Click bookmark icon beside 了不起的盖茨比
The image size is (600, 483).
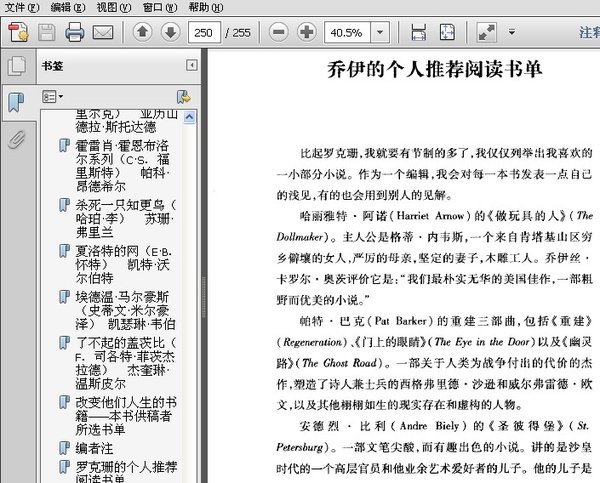click(64, 343)
